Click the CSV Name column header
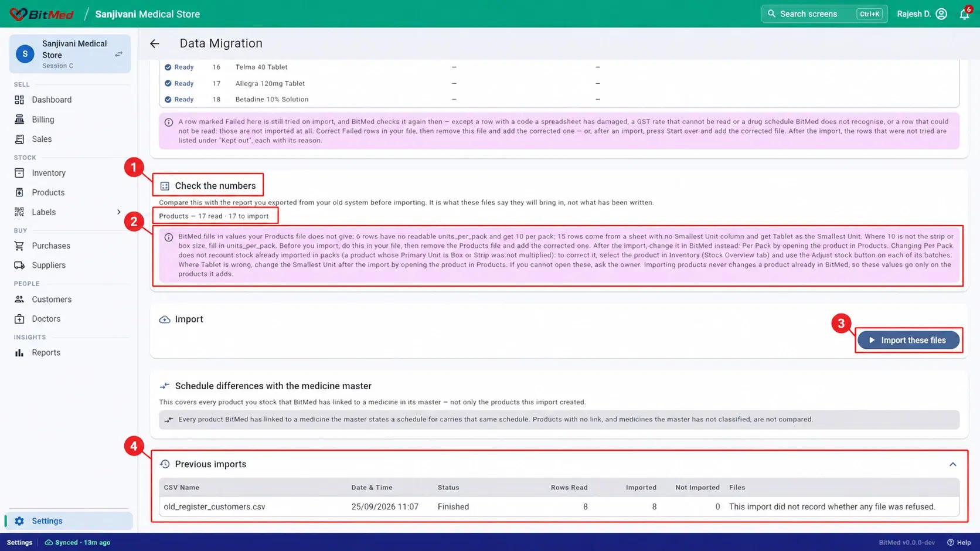Viewport: 980px width, 551px height. 181,488
